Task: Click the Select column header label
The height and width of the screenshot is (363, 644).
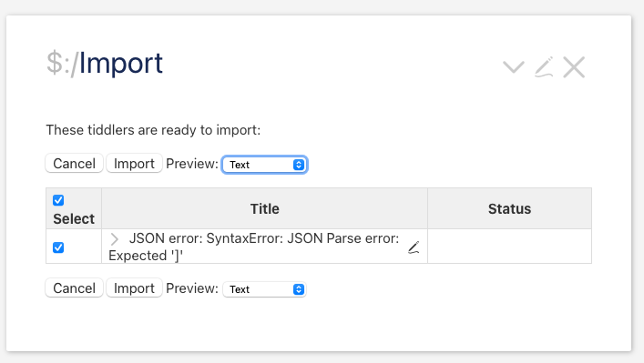Action: tap(74, 218)
